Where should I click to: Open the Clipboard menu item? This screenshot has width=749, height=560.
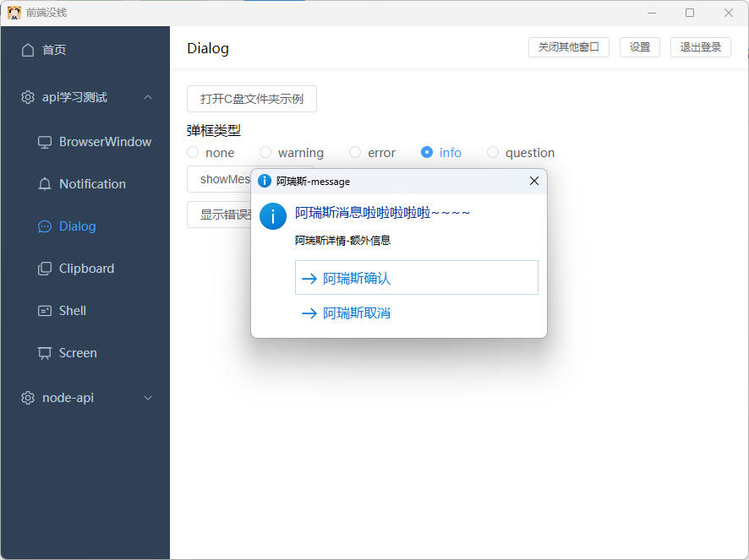pyautogui.click(x=85, y=269)
